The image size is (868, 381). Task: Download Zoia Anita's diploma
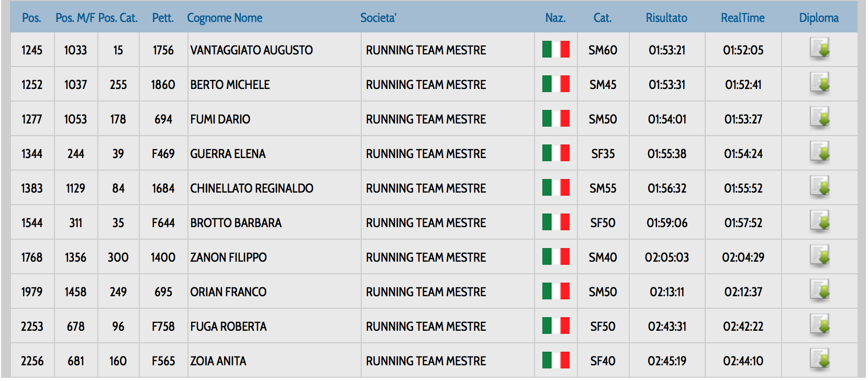point(819,359)
